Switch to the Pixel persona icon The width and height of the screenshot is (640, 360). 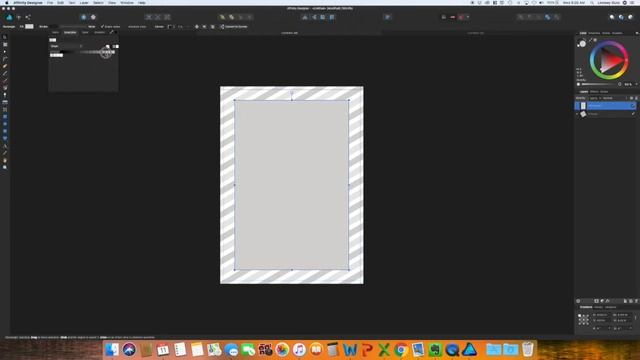coord(19,17)
